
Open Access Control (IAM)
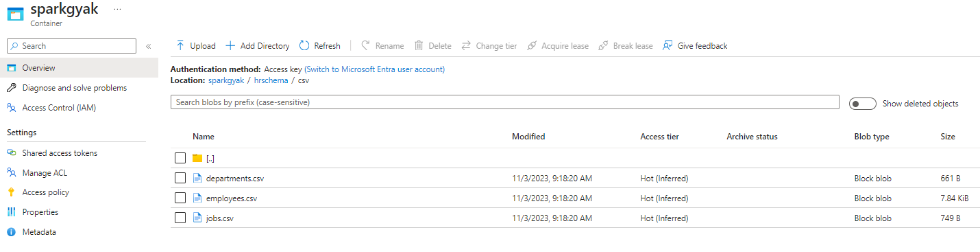point(58,108)
